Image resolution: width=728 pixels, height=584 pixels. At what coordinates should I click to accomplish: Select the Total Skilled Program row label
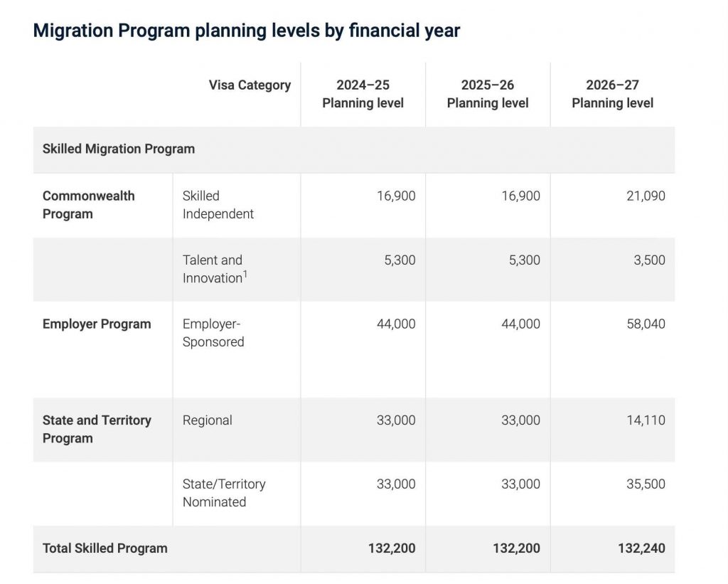105,548
